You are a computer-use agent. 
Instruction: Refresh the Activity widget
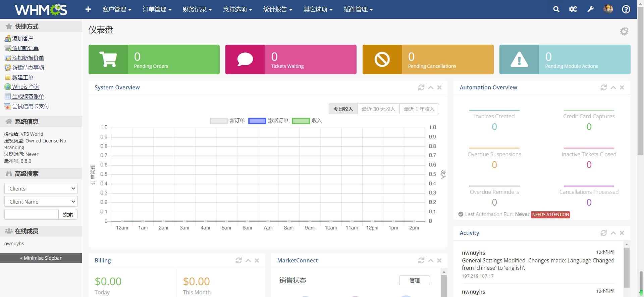(x=604, y=233)
